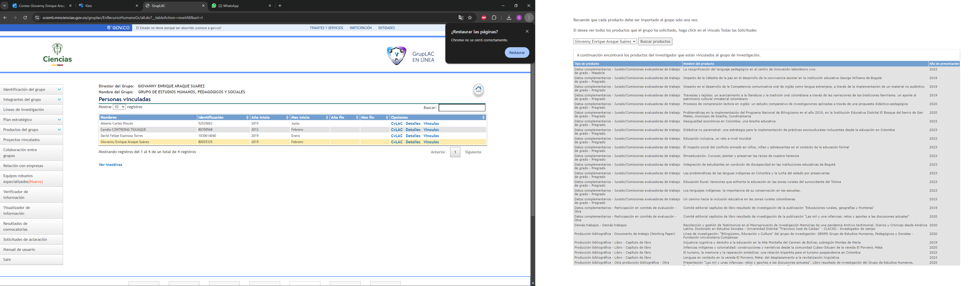
Task: Open Líneas de investigación menu item
Action: click(x=23, y=109)
